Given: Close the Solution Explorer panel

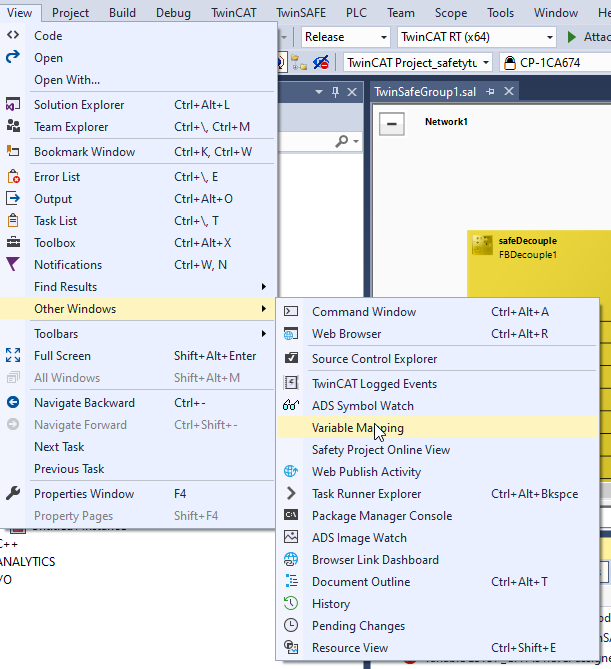Looking at the screenshot, I should point(352,92).
